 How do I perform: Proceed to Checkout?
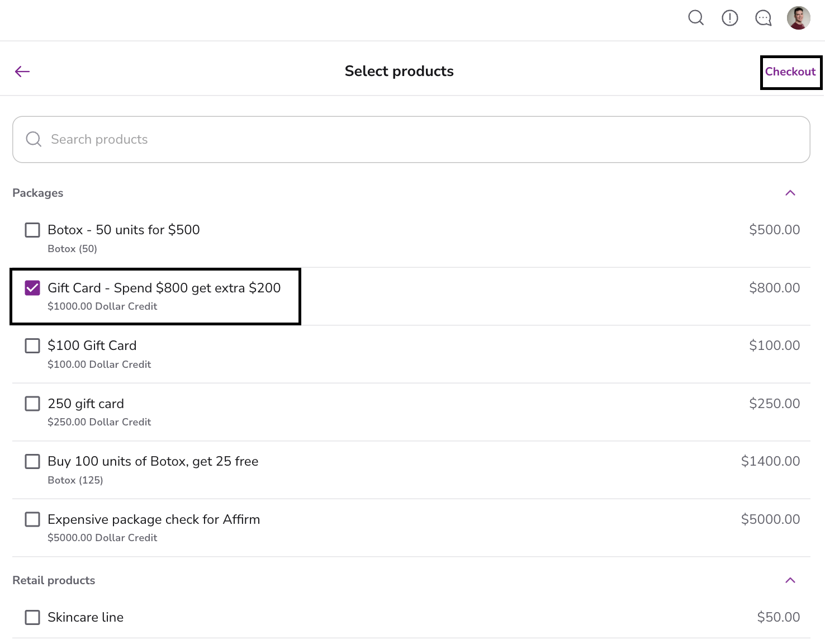pos(790,72)
